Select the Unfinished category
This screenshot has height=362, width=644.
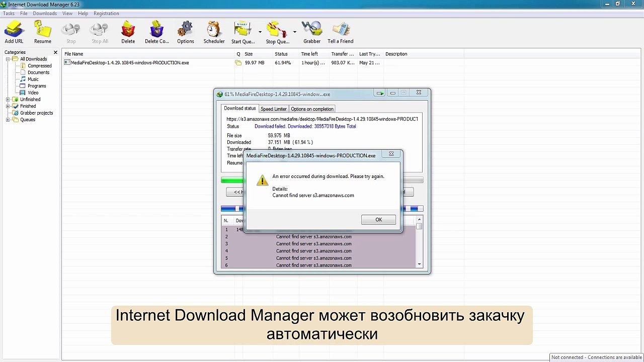30,100
